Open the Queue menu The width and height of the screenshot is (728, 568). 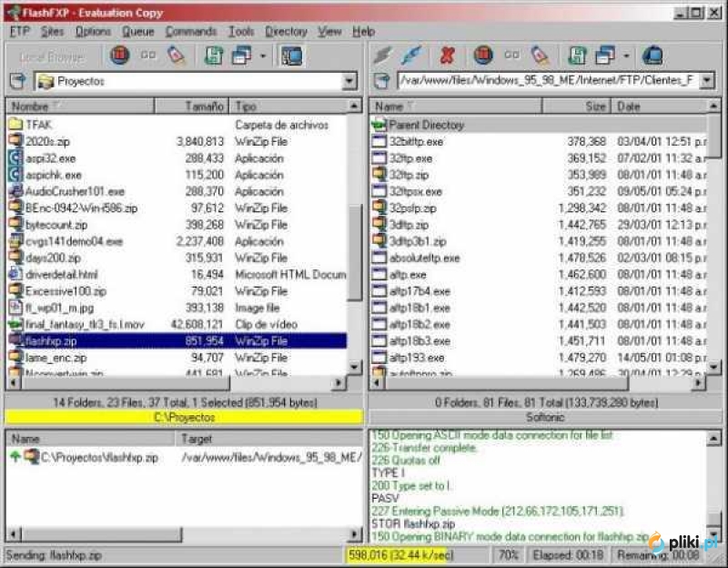click(x=138, y=32)
